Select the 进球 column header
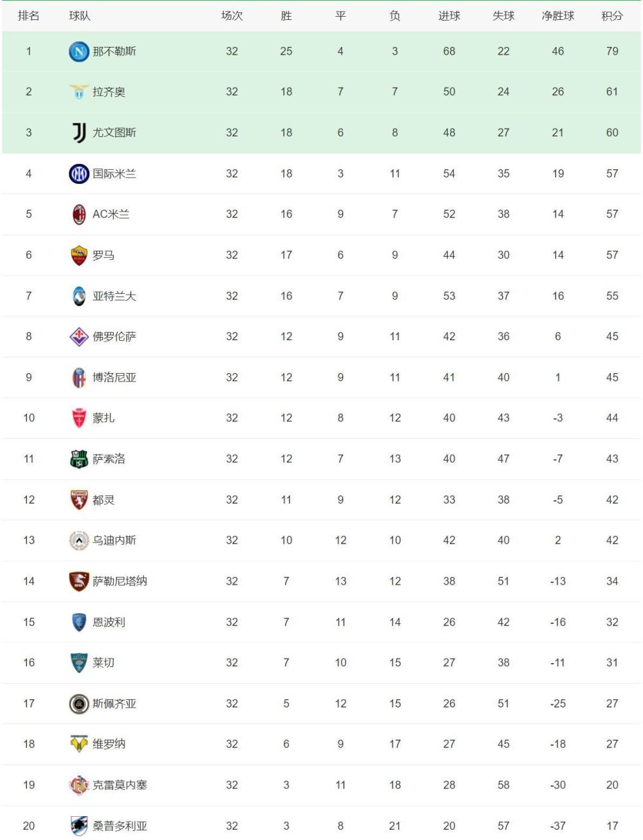 [449, 16]
